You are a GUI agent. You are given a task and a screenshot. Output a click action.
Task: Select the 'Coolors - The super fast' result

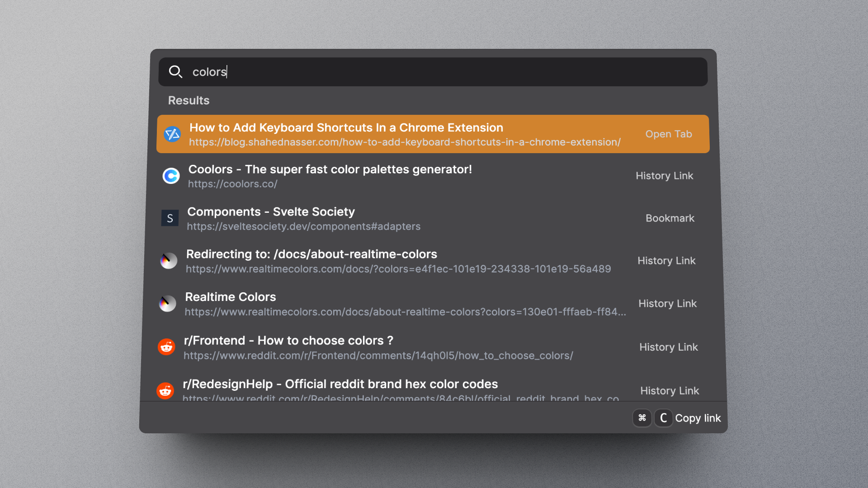click(330, 169)
